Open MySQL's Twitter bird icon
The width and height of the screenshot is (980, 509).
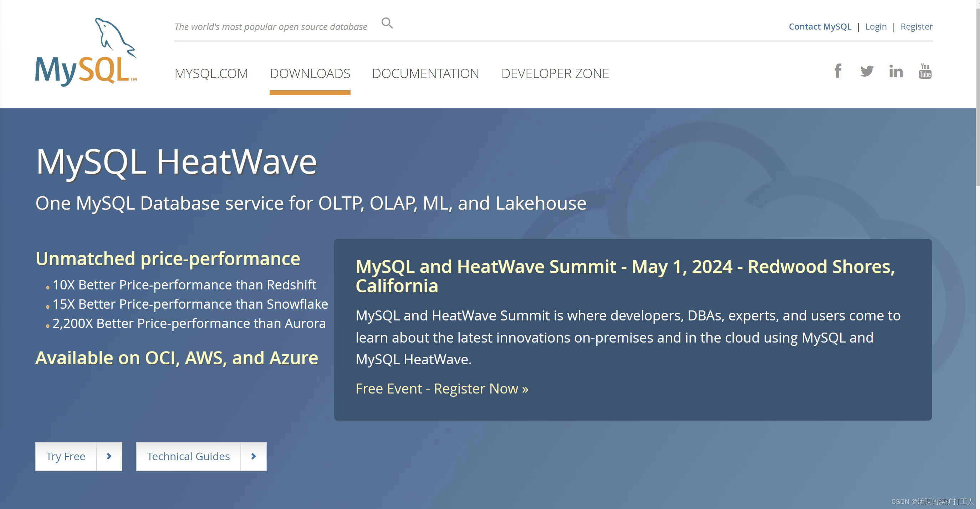(867, 71)
